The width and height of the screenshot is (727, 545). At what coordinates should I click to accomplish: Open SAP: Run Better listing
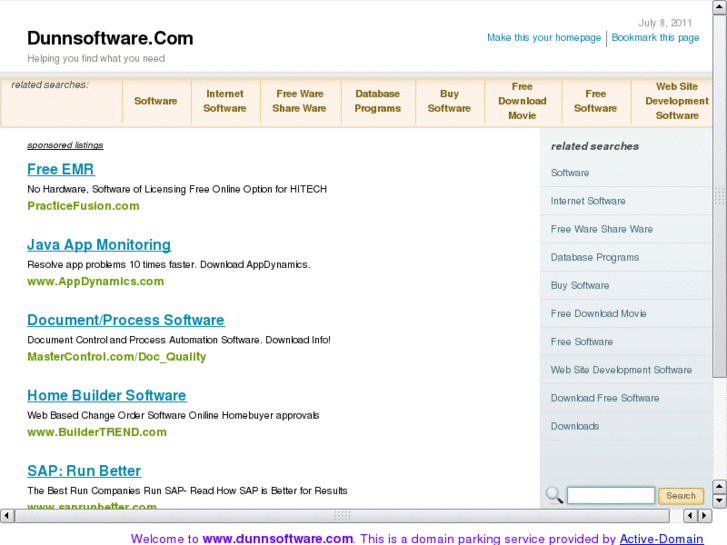84,471
